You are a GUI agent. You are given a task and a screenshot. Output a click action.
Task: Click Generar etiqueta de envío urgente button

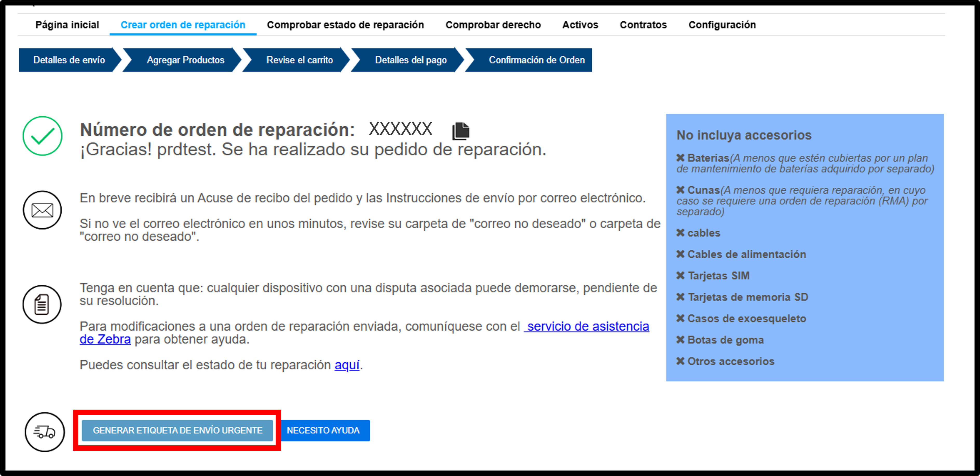(x=177, y=430)
